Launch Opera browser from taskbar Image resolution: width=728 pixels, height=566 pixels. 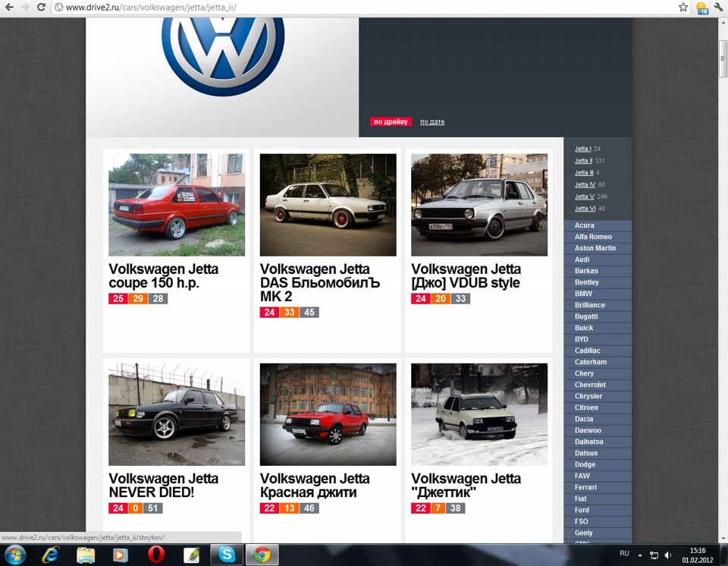tap(156, 555)
